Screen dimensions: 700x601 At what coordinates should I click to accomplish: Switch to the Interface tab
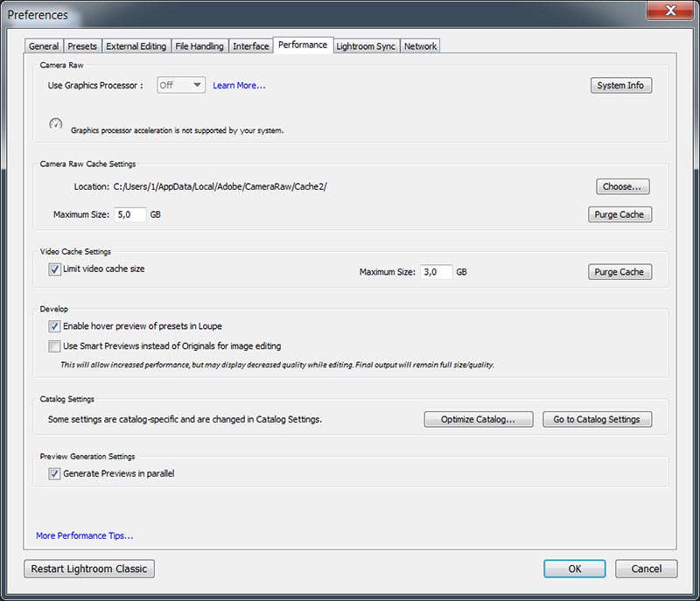251,46
